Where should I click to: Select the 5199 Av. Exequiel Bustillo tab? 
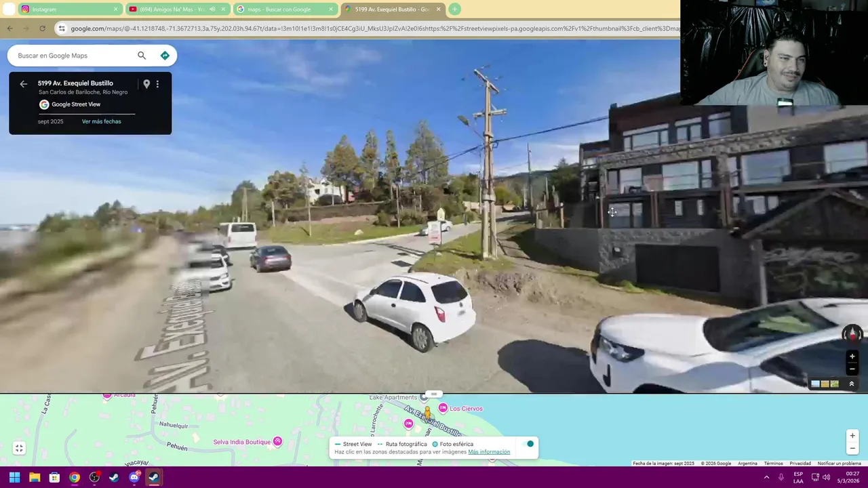(392, 9)
